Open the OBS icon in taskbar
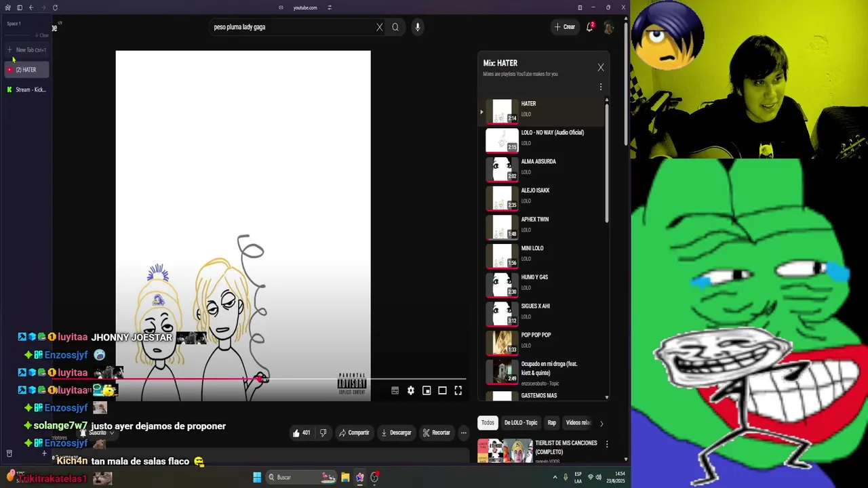This screenshot has height=488, width=868. [x=374, y=477]
